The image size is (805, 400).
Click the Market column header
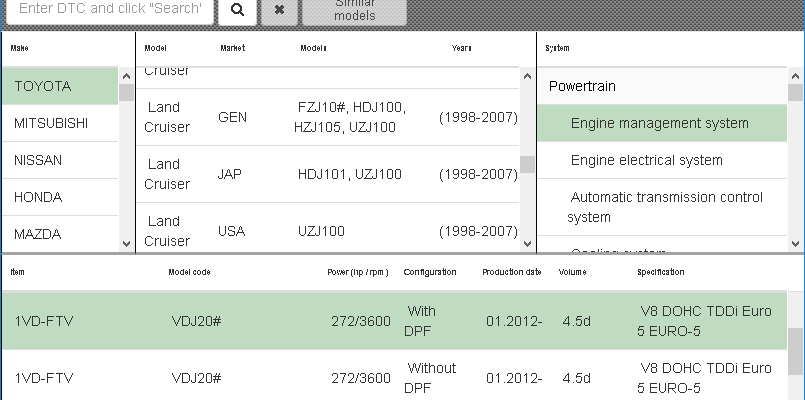(x=233, y=48)
